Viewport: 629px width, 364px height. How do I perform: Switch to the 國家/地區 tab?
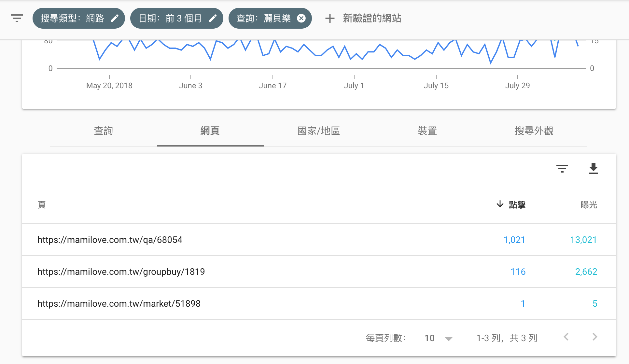pos(318,131)
